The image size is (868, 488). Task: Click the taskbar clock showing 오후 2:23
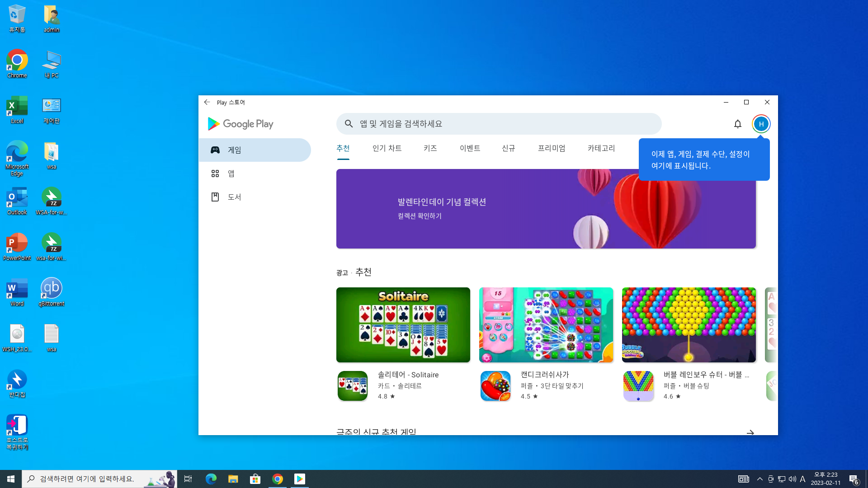pos(826,479)
